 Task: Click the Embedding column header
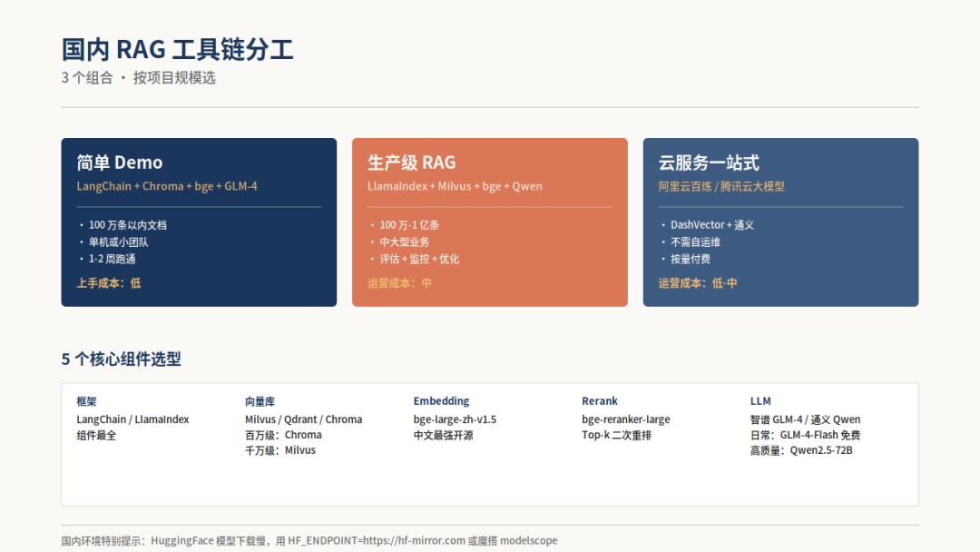441,401
